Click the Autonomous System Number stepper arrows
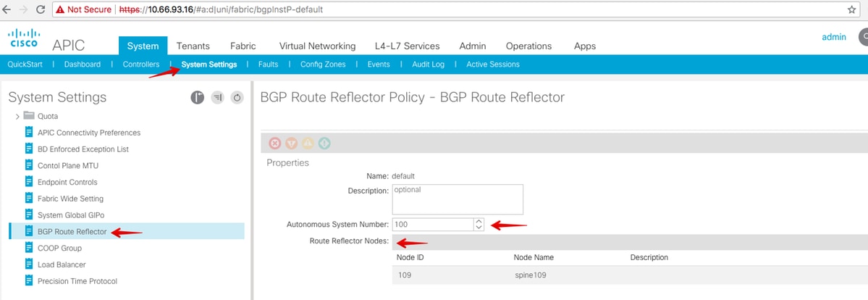Viewport: 868px width, 300px height. pyautogui.click(x=479, y=225)
